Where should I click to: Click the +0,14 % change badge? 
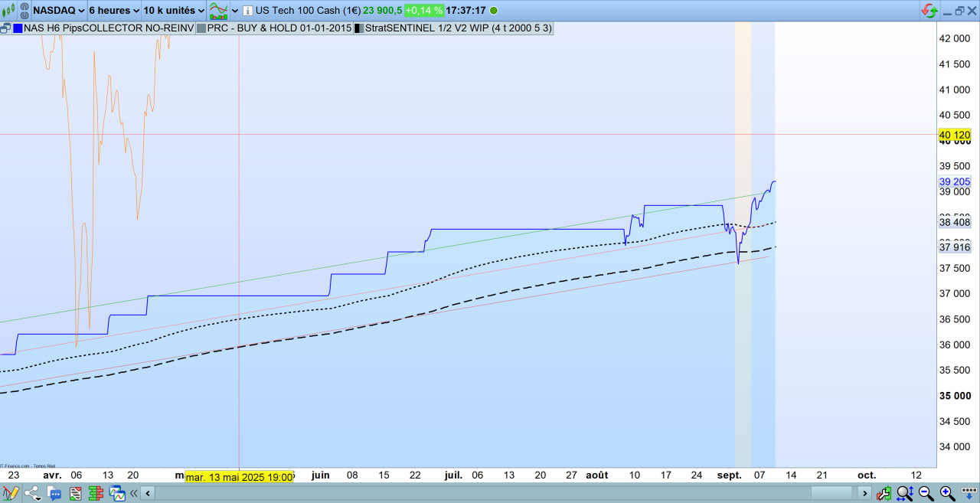[424, 11]
